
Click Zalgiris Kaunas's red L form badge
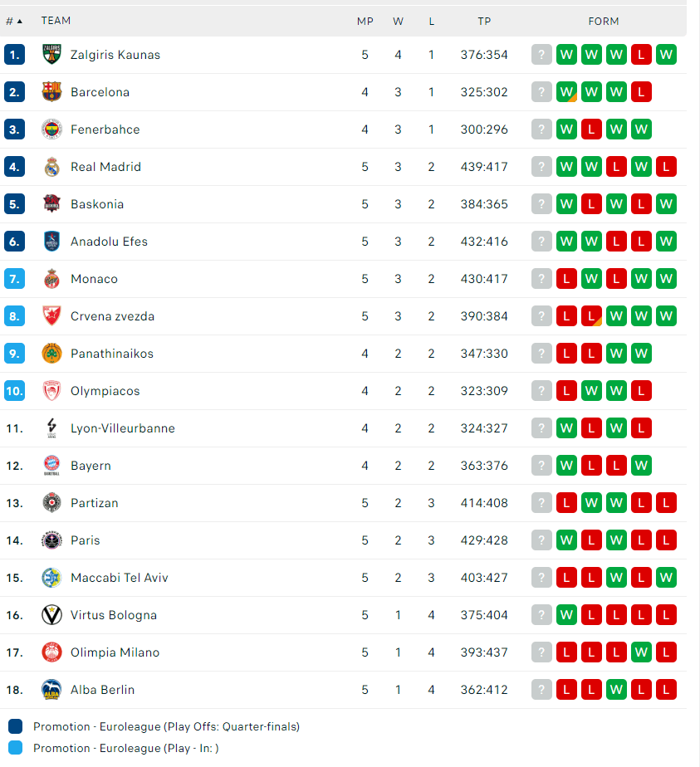(x=641, y=55)
